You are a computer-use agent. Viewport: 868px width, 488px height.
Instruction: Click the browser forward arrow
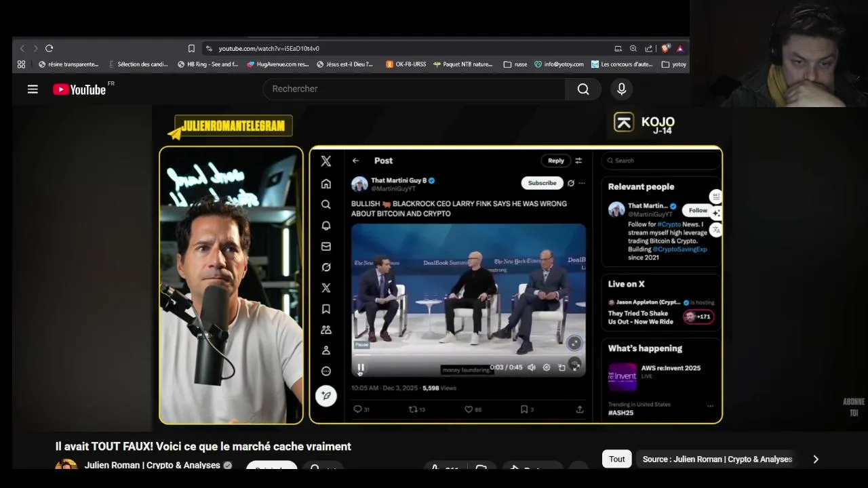36,48
